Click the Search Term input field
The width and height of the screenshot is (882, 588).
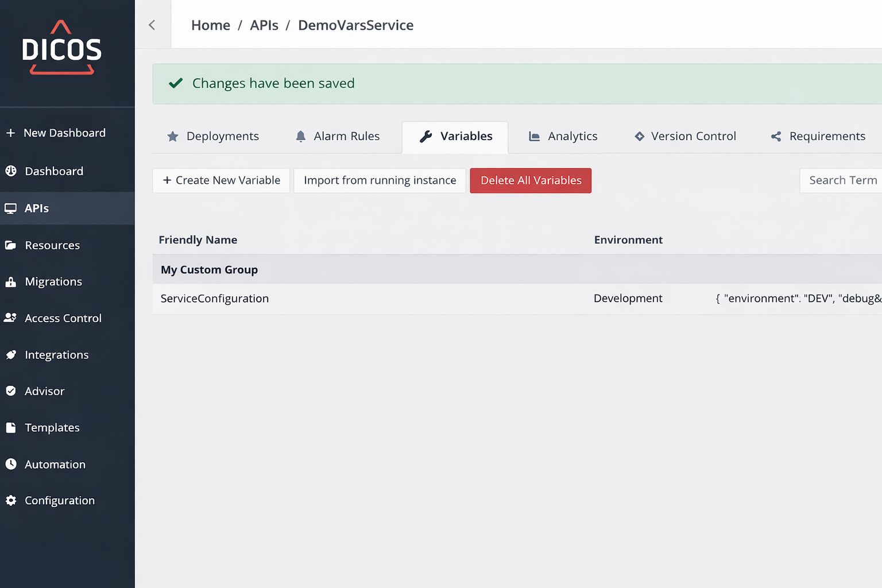[842, 180]
